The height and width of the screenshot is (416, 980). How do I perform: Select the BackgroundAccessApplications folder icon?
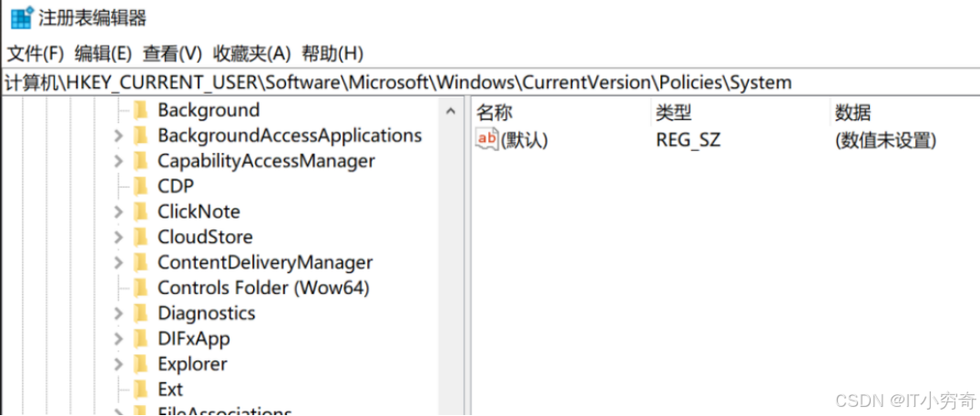(141, 136)
